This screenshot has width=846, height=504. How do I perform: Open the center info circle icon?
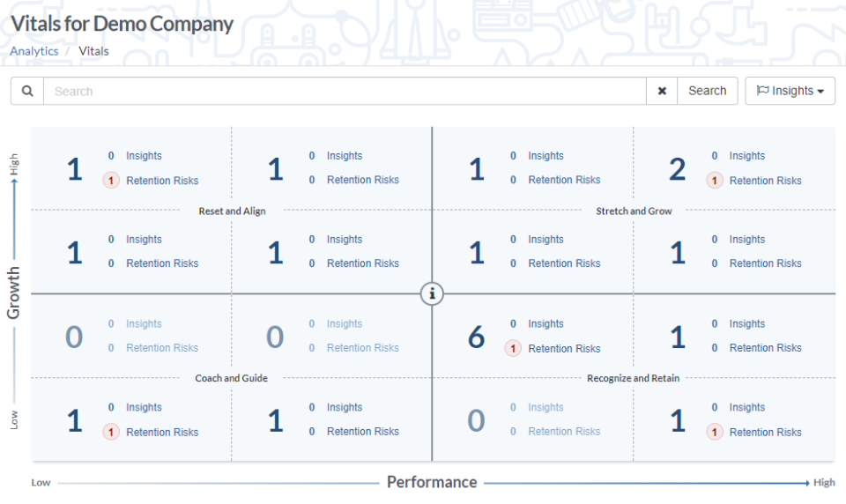tap(432, 294)
